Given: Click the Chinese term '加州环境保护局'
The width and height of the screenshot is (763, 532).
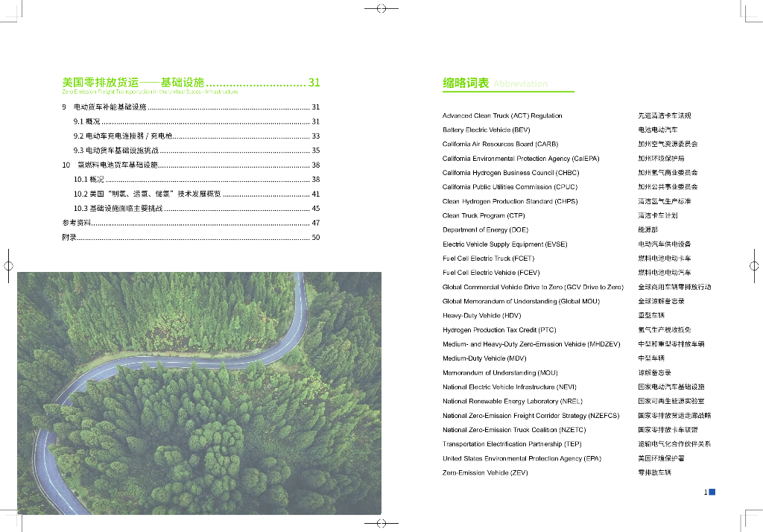Looking at the screenshot, I should [662, 159].
